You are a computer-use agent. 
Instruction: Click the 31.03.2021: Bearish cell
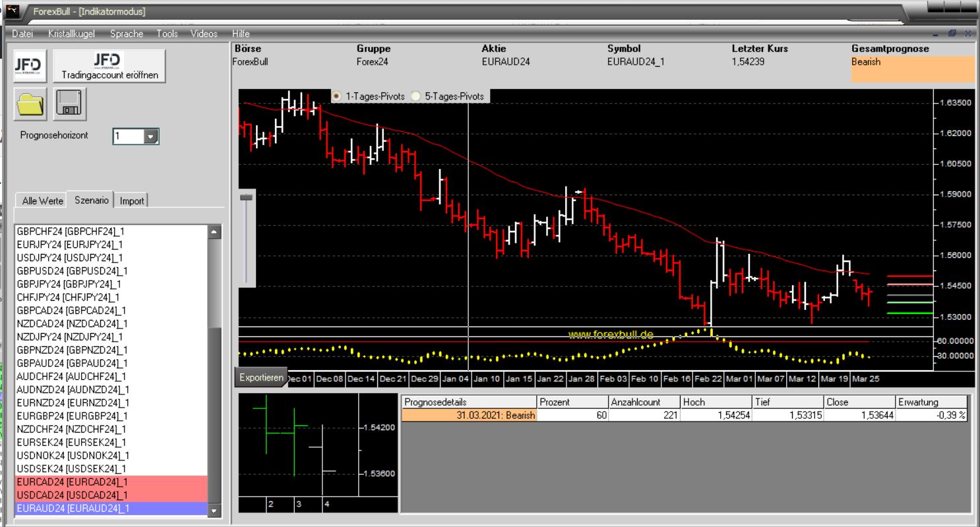tap(470, 416)
